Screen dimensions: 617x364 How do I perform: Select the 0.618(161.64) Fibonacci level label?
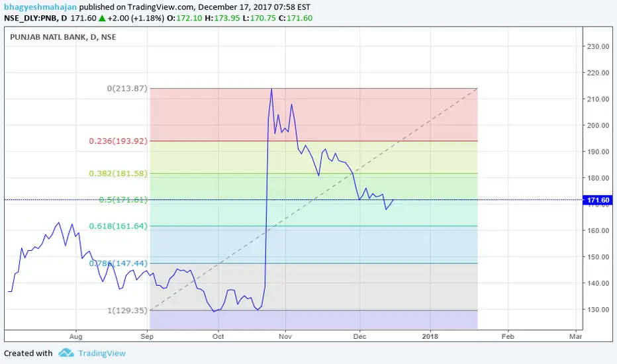(x=118, y=226)
